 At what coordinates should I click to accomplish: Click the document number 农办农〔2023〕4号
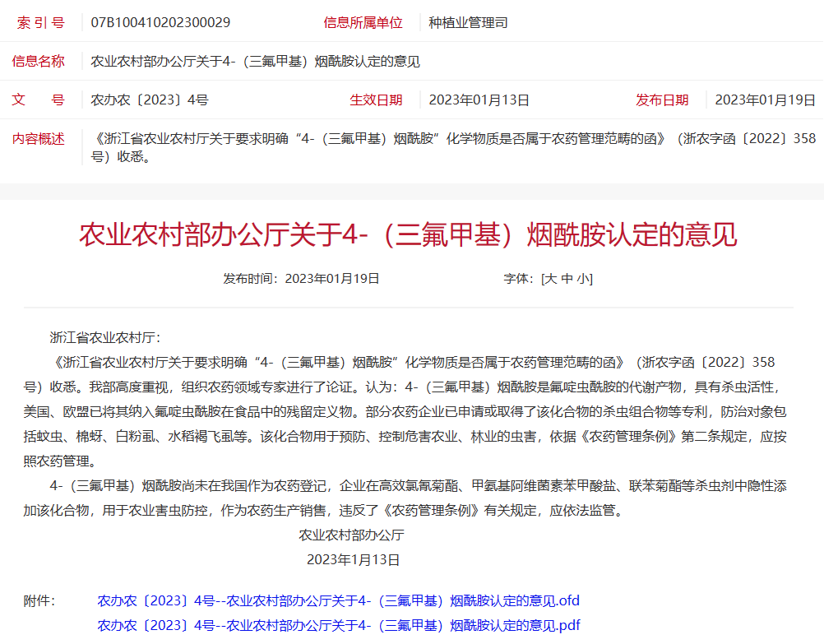click(x=149, y=100)
